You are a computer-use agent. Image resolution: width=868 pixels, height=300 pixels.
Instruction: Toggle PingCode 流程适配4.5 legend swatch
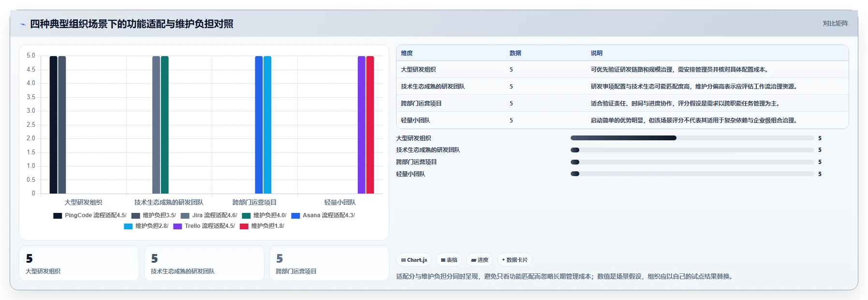coord(58,216)
